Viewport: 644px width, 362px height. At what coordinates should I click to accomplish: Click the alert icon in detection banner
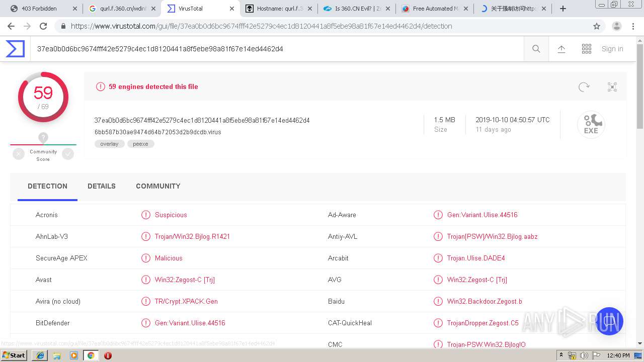100,86
